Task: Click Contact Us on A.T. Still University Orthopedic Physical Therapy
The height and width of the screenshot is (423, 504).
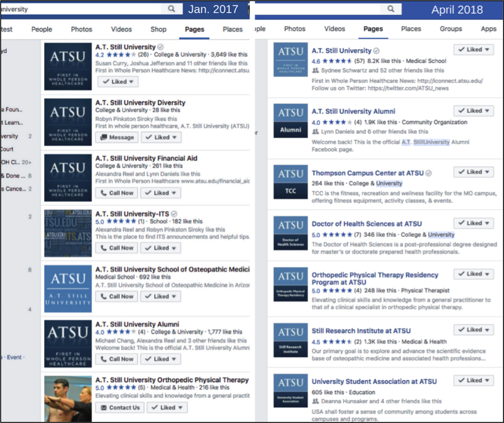Action: pyautogui.click(x=120, y=407)
